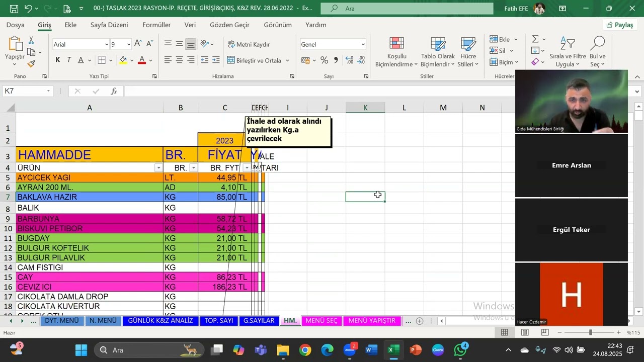Align text left

(x=168, y=60)
